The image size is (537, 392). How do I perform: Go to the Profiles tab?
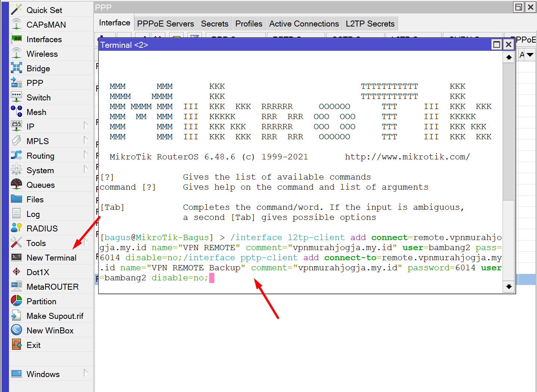click(249, 24)
